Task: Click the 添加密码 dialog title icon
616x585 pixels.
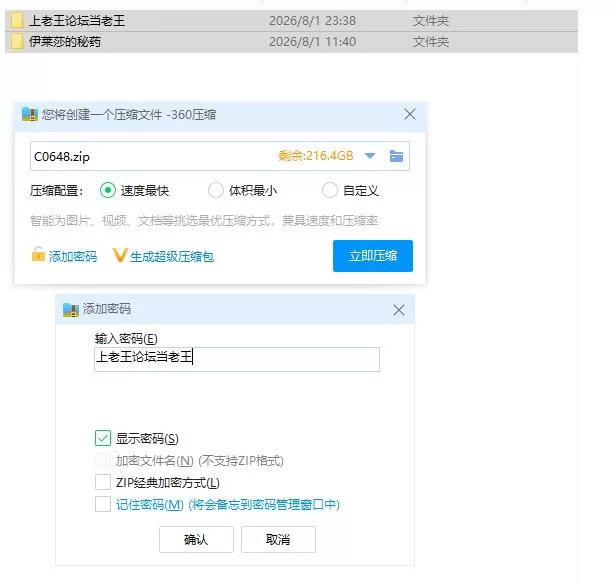Action: click(x=71, y=310)
